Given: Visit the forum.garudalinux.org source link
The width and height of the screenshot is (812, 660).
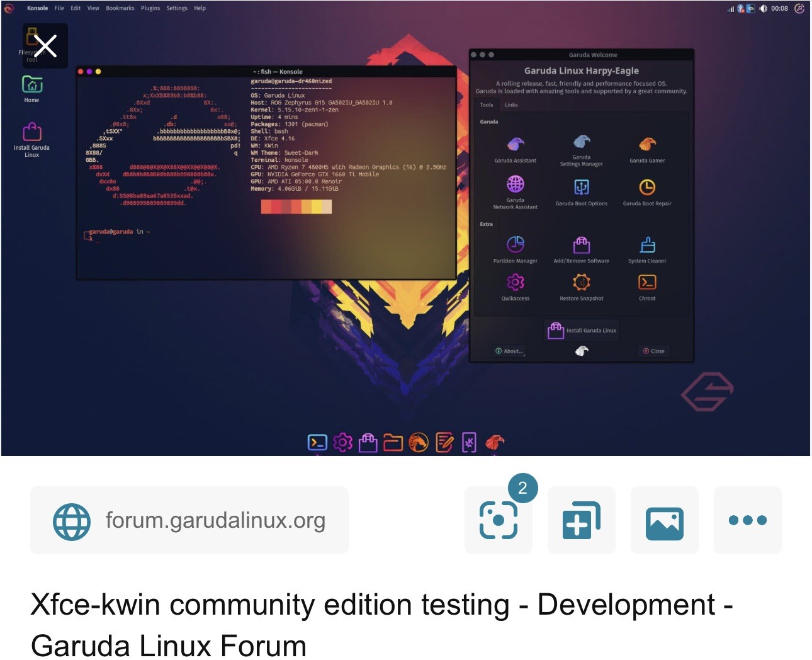Looking at the screenshot, I should (x=189, y=520).
